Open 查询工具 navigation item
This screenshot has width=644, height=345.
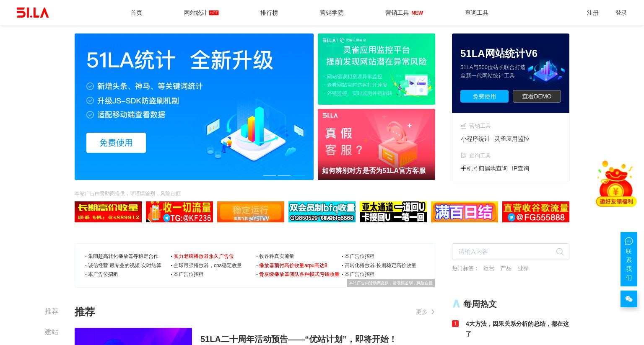[x=477, y=13]
